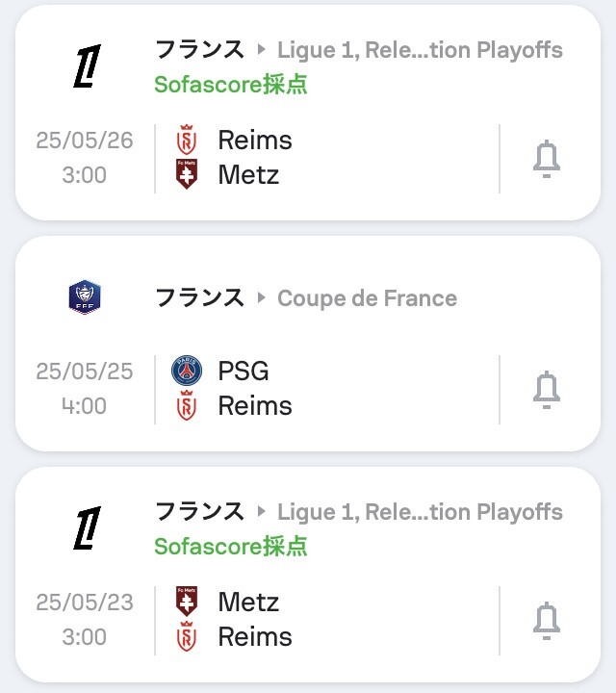Click Metz crest in the 25/05/23 match
Image resolution: width=616 pixels, height=693 pixels.
[x=187, y=602]
